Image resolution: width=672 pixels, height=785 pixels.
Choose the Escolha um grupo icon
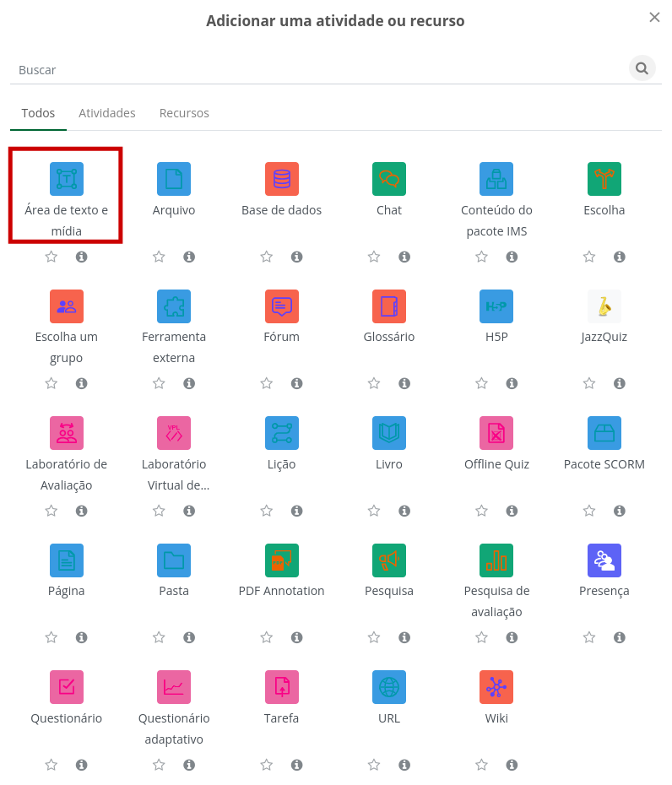[x=67, y=306]
